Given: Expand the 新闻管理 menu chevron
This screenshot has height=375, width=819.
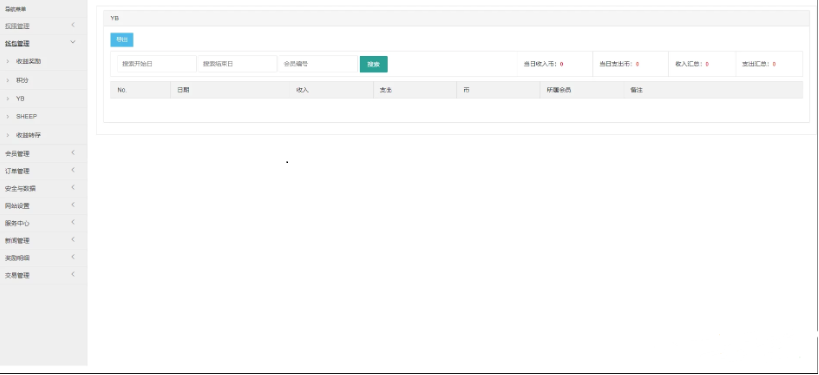Looking at the screenshot, I should (x=73, y=239).
